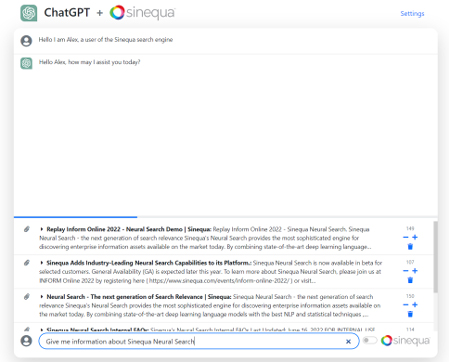Click the ChatGPT logo in the header
Viewport: 450px width, 362px height.
point(29,13)
